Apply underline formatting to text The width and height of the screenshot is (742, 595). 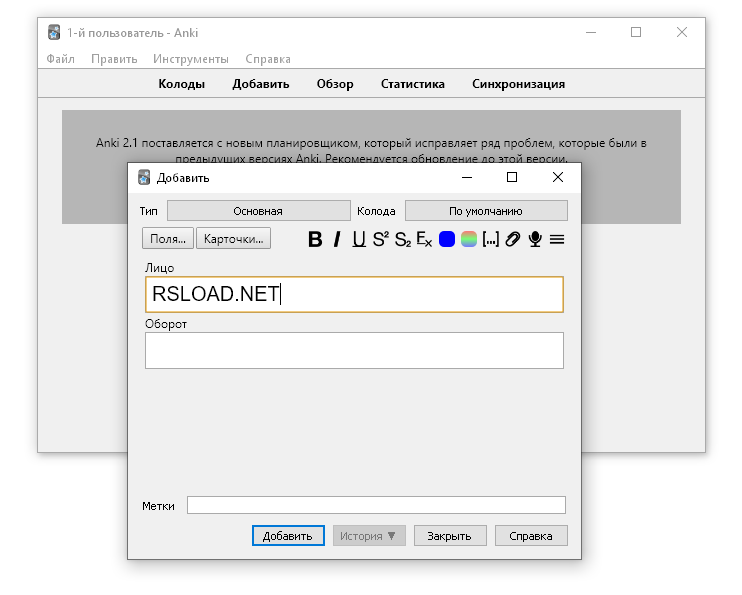coord(359,239)
